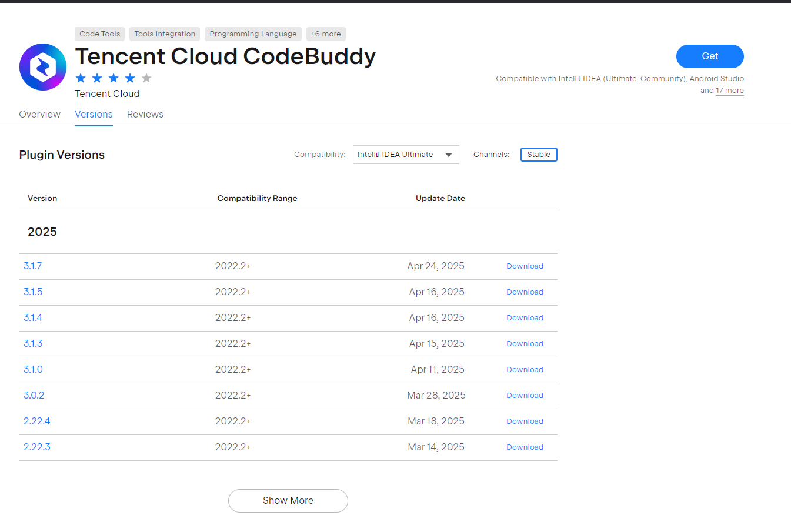Open the Programming Language tag

(x=253, y=34)
